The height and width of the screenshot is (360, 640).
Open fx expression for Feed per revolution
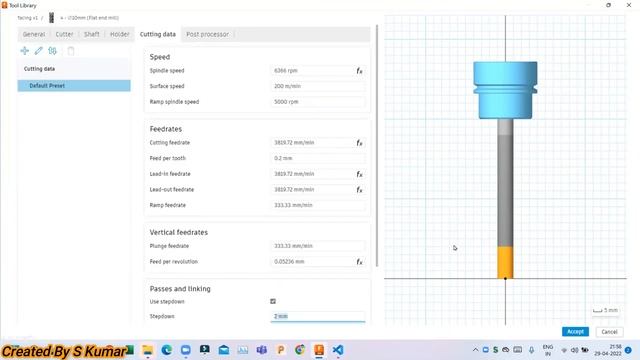[x=359, y=262]
